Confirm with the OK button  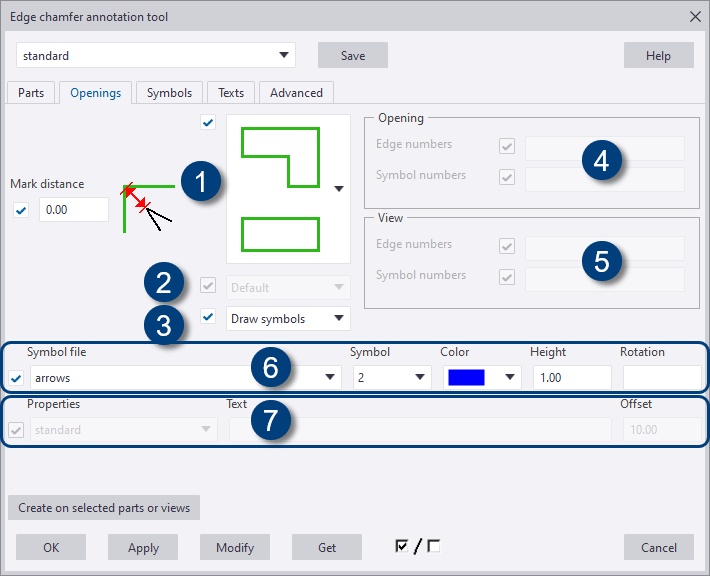point(51,547)
